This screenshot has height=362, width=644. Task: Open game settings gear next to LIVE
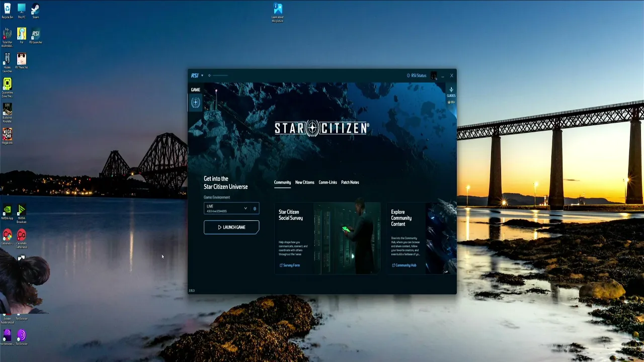click(x=255, y=209)
